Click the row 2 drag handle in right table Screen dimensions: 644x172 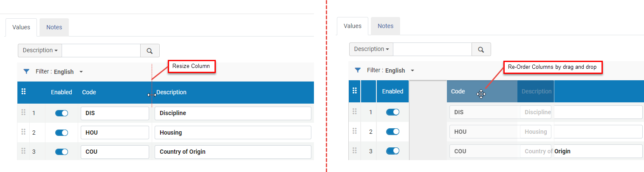[x=355, y=131]
